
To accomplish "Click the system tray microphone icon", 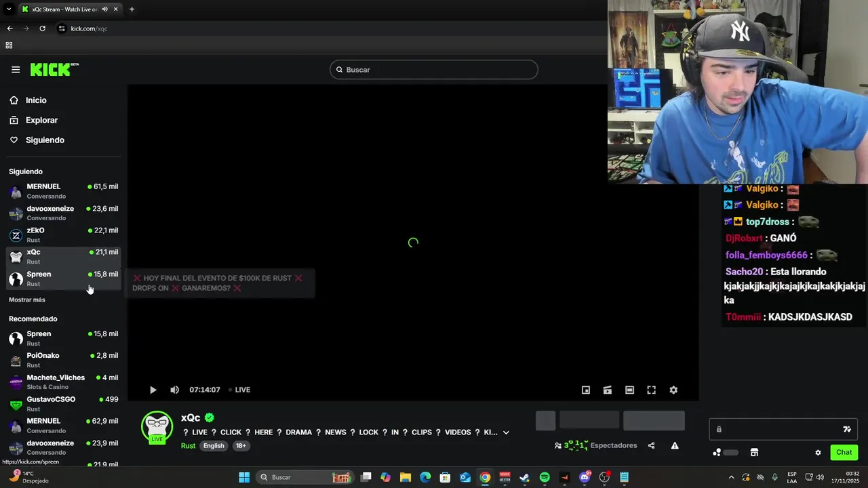I will click(775, 477).
